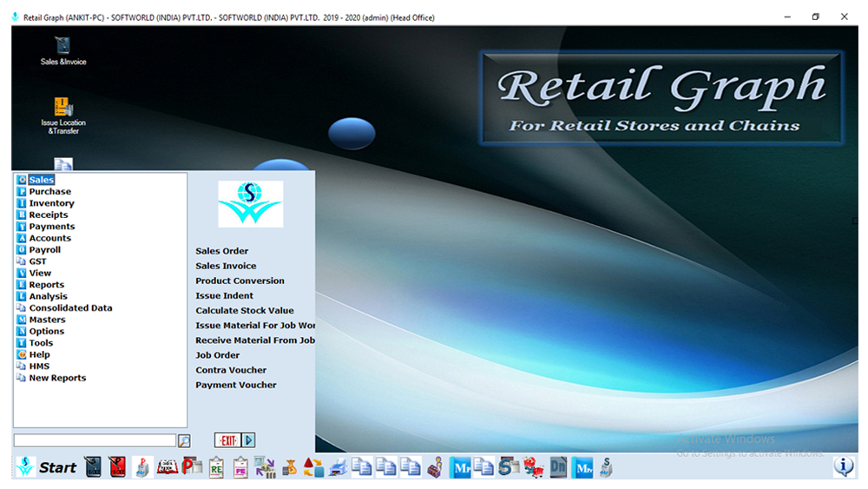Click the red triangle shapes toolbar icon
868x489 pixels.
[x=313, y=467]
